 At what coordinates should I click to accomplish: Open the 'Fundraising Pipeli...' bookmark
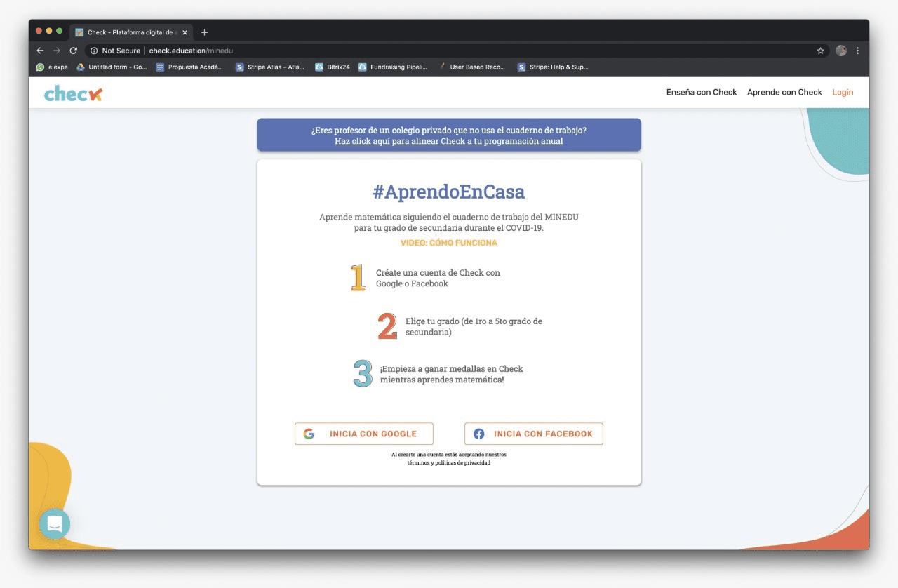393,67
